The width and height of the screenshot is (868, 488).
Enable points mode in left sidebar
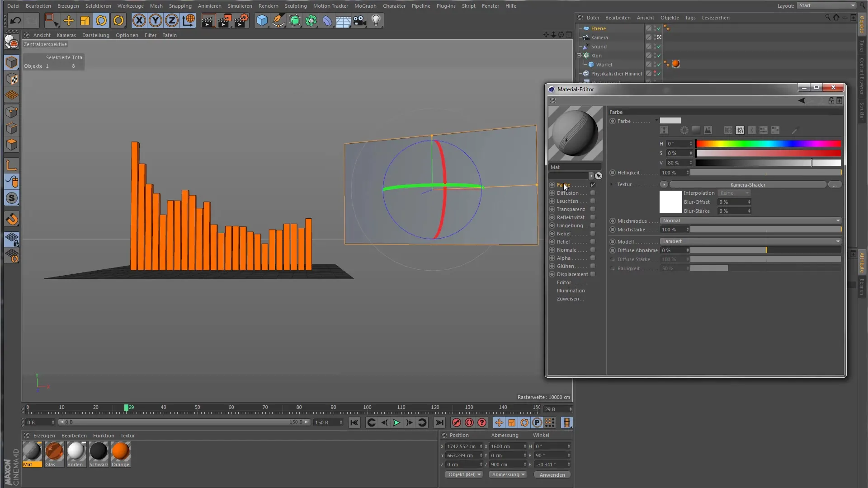pos(12,113)
